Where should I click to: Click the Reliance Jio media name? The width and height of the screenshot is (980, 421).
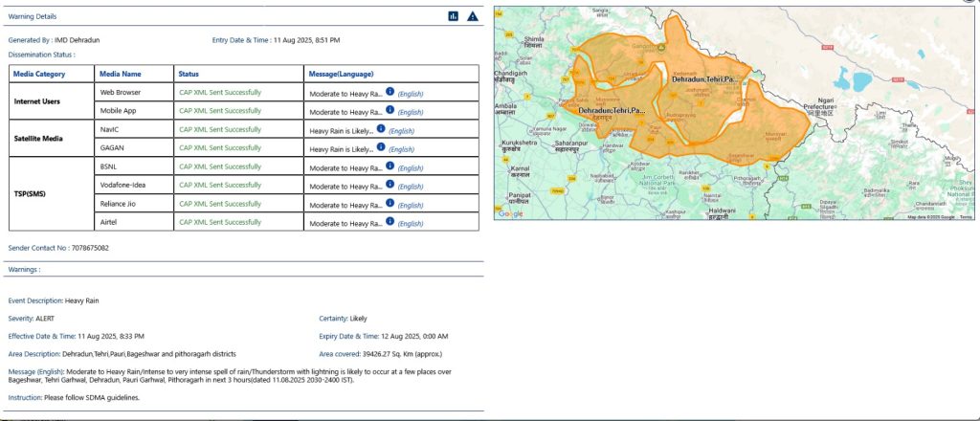pos(119,204)
